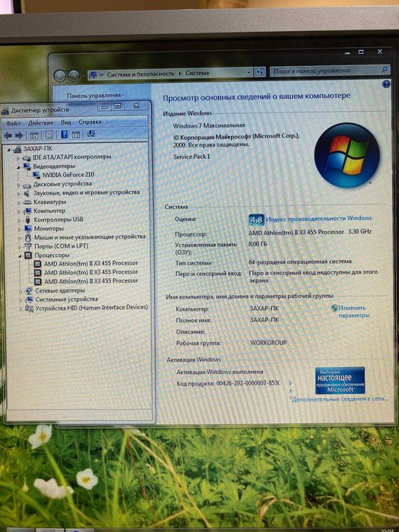Image resolution: width=399 pixels, height=532 pixels.
Task: Click the Forward round button in System window
Action: pos(74,76)
